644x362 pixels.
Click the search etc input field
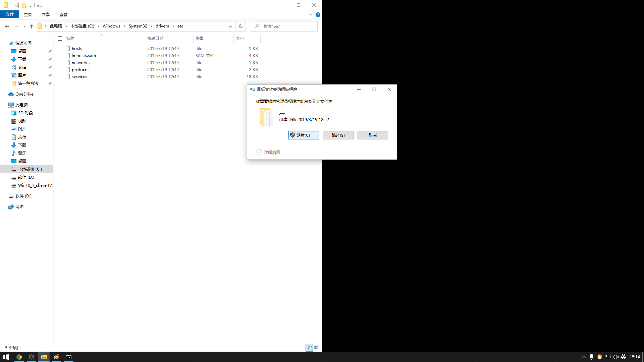[284, 26]
